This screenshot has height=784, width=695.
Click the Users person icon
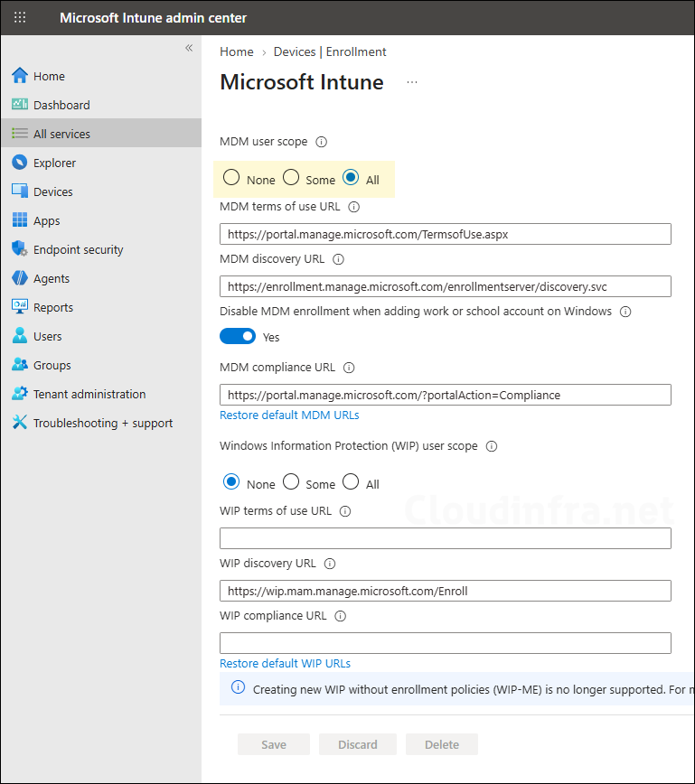pyautogui.click(x=20, y=336)
